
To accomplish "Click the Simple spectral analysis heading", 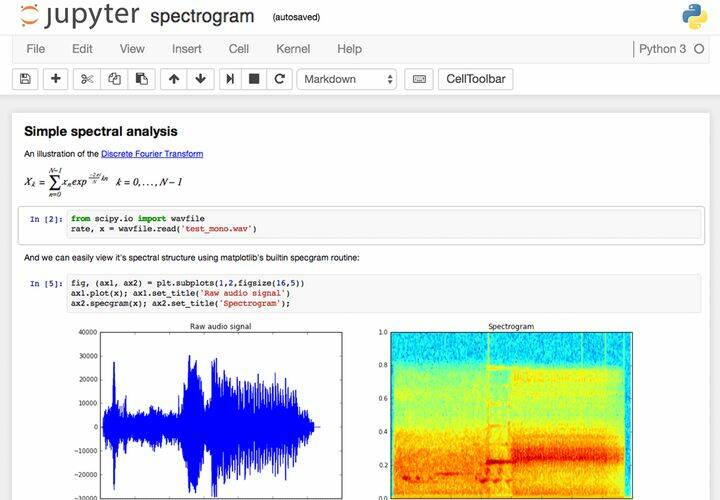I will 101,131.
